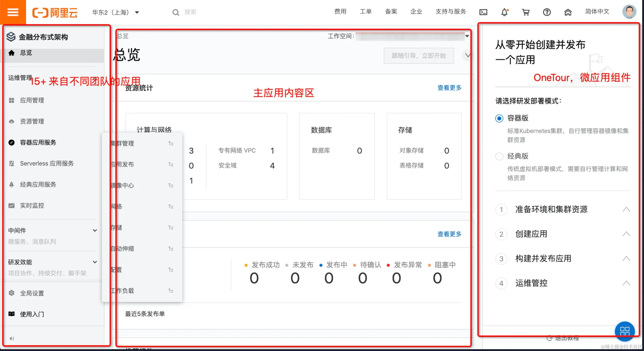
Task: Select the 经典版 radio option
Action: point(499,156)
